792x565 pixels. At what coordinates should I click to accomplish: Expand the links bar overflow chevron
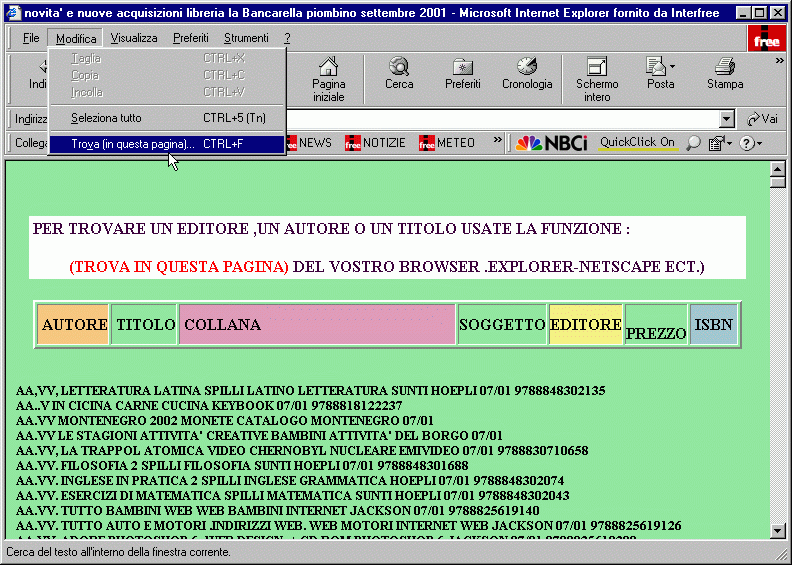pyautogui.click(x=498, y=142)
